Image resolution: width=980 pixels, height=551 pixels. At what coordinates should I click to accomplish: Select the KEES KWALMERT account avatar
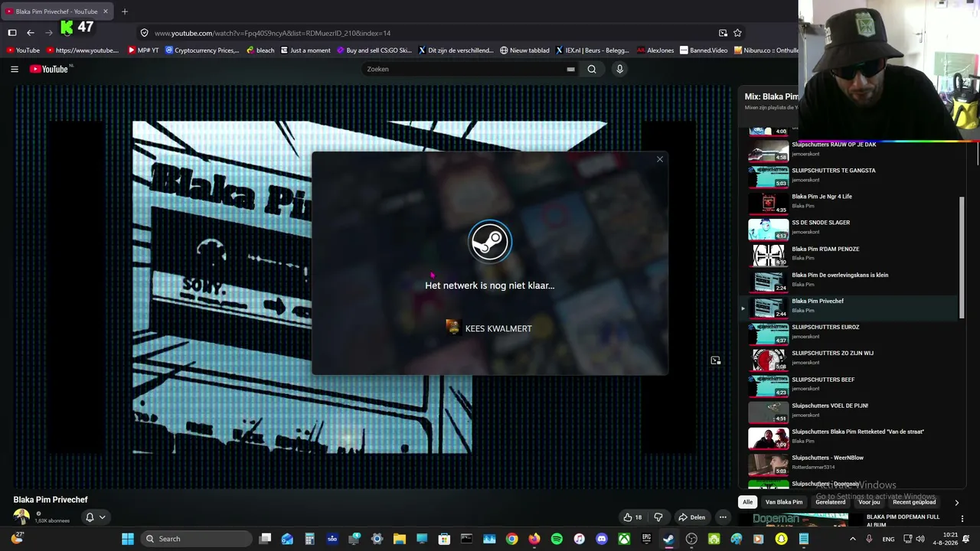[453, 328]
